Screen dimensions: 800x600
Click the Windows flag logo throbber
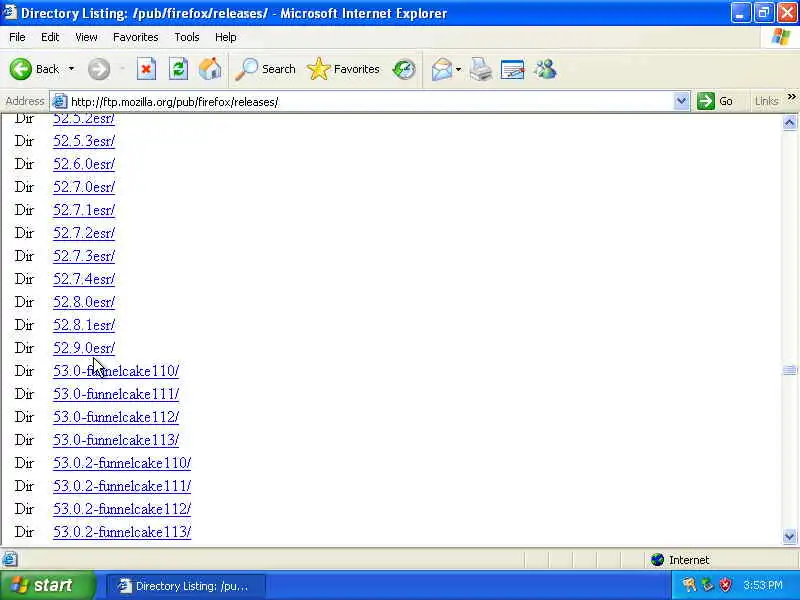pyautogui.click(x=781, y=37)
